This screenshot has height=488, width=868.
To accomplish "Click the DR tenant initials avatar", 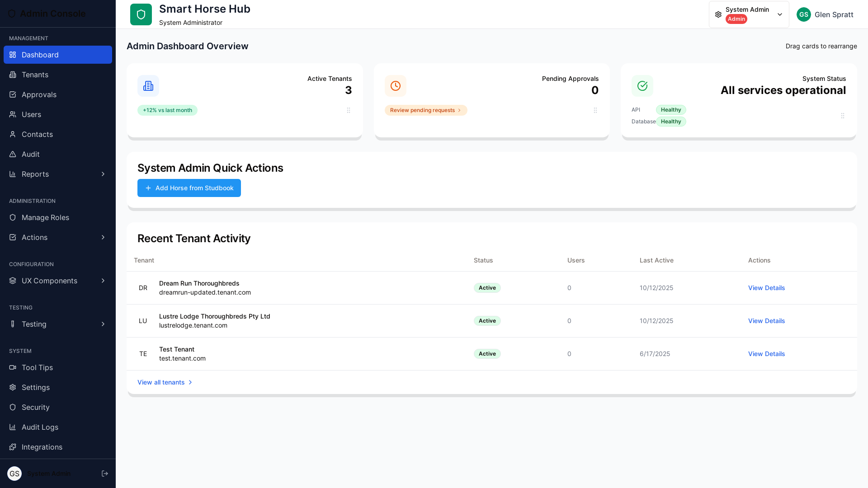I will (143, 288).
